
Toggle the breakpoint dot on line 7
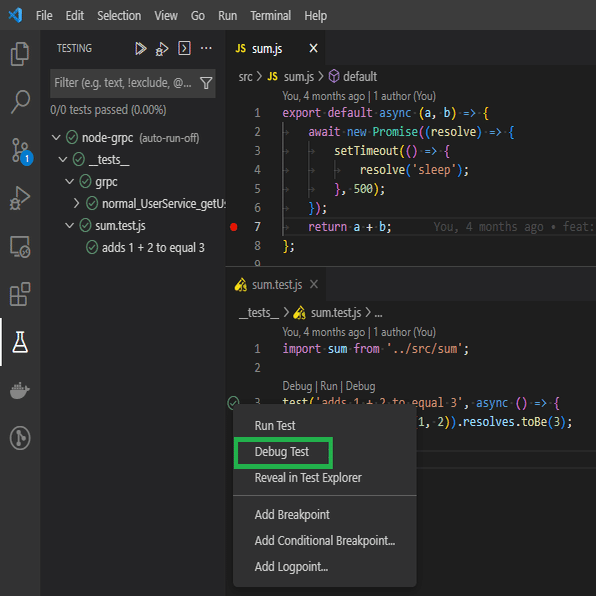(234, 227)
